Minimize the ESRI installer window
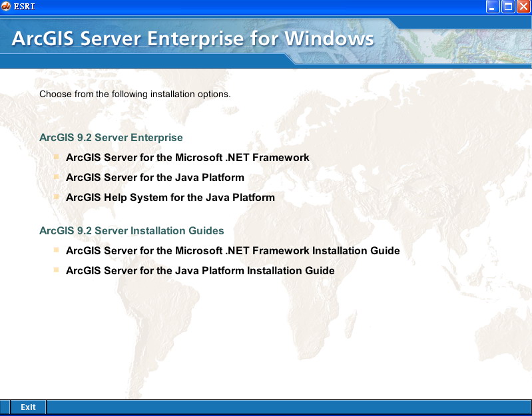 [493, 7]
